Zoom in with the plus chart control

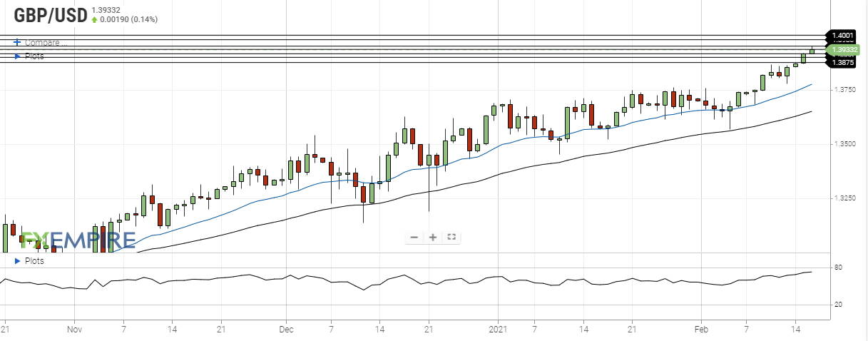click(x=432, y=238)
